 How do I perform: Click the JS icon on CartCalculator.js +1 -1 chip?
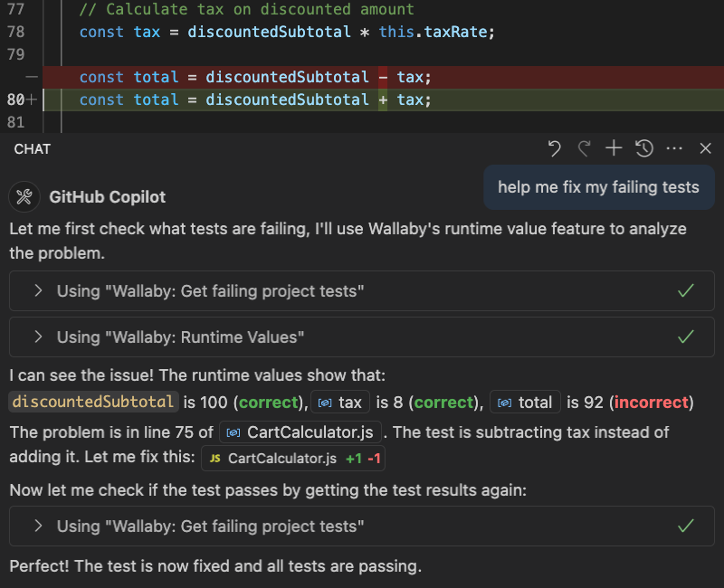[x=214, y=459]
